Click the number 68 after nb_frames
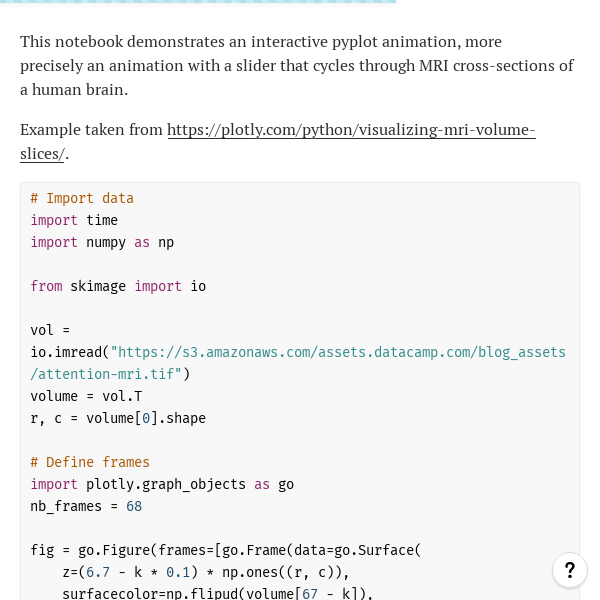Viewport: 600px width, 600px height. pos(134,506)
